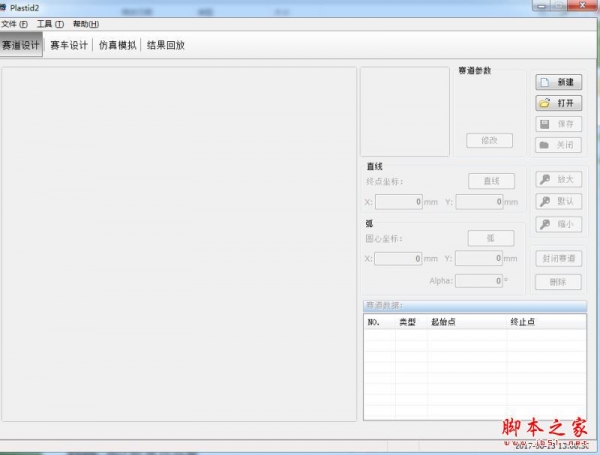Click the 保存 save button

[558, 124]
